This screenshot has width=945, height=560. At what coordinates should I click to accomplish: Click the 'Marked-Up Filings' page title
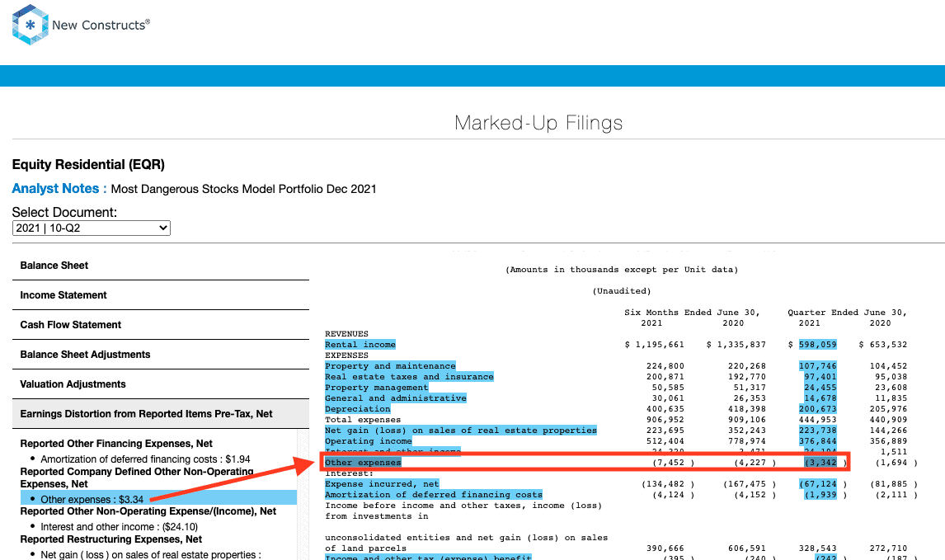tap(538, 123)
